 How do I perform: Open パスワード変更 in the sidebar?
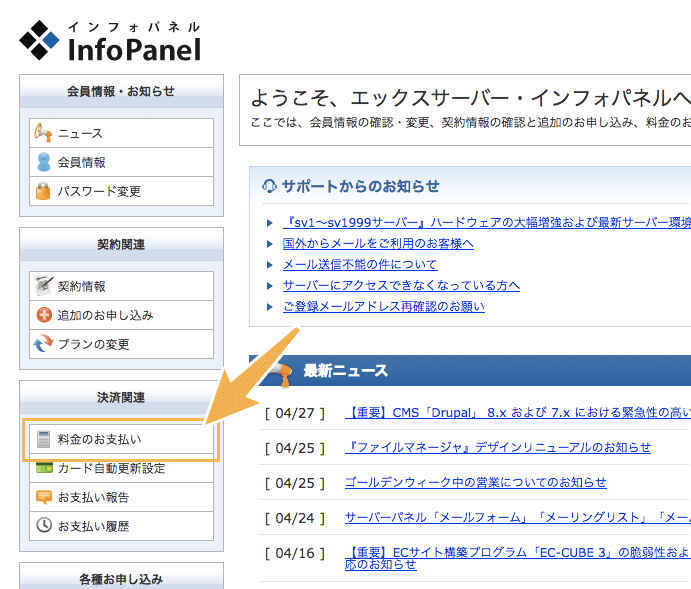click(x=121, y=191)
